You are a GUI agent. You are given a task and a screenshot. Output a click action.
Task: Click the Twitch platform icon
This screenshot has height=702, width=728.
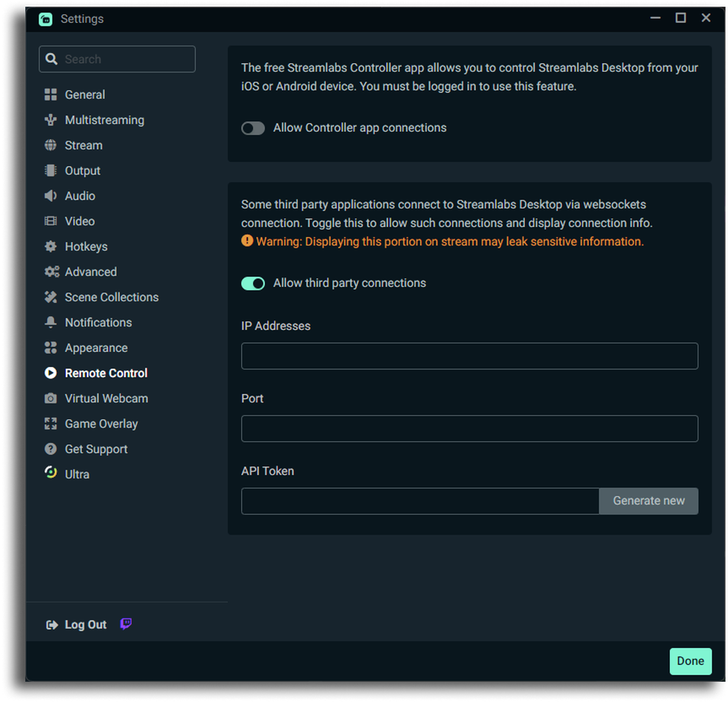tap(126, 624)
